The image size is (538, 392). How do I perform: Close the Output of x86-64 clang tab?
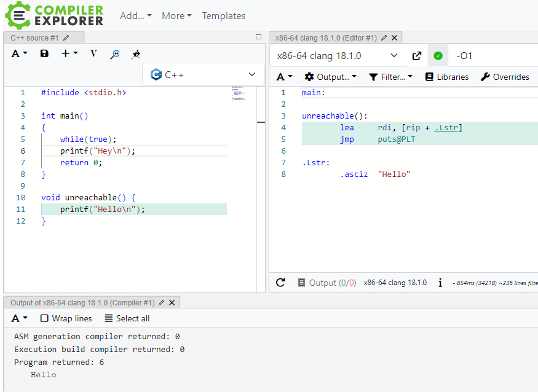(x=172, y=302)
